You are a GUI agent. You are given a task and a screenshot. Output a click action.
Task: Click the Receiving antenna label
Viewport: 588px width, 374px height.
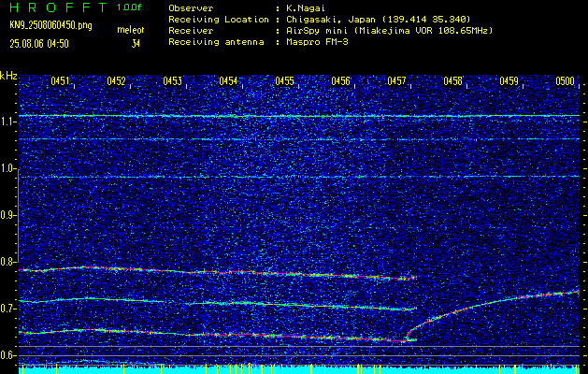[216, 42]
